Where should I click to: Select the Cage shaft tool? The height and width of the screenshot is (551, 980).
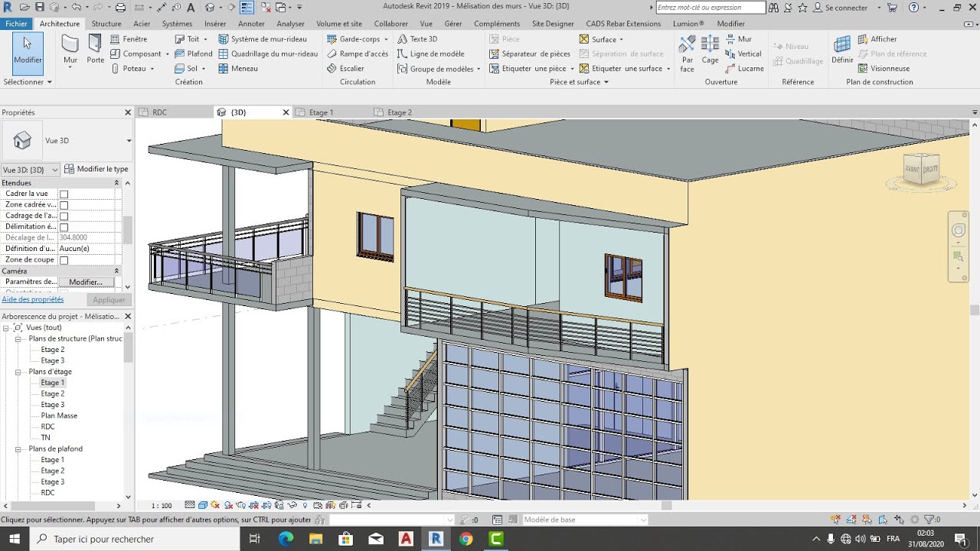tap(710, 50)
